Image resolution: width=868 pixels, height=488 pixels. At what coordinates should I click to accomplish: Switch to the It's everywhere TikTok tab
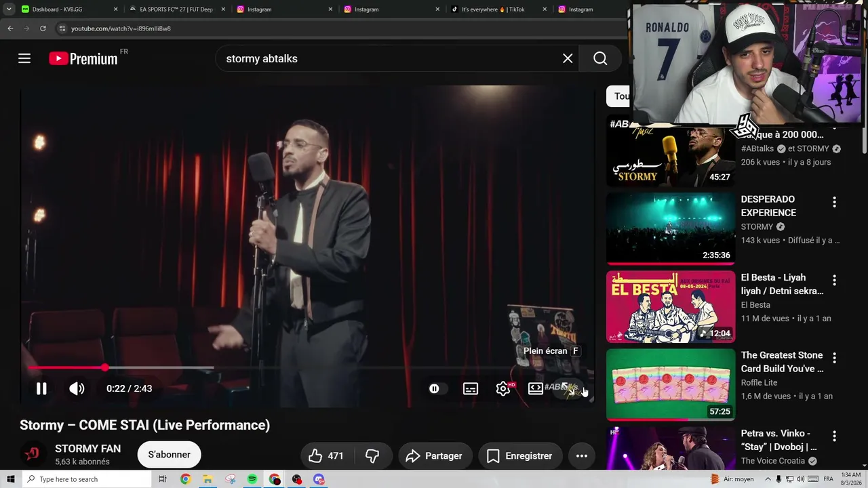(x=492, y=9)
